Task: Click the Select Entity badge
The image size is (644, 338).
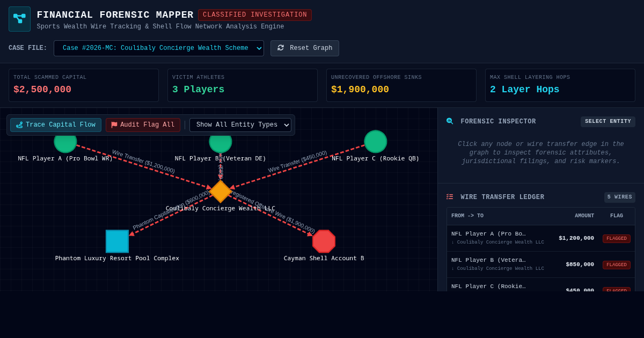Action: point(608,122)
